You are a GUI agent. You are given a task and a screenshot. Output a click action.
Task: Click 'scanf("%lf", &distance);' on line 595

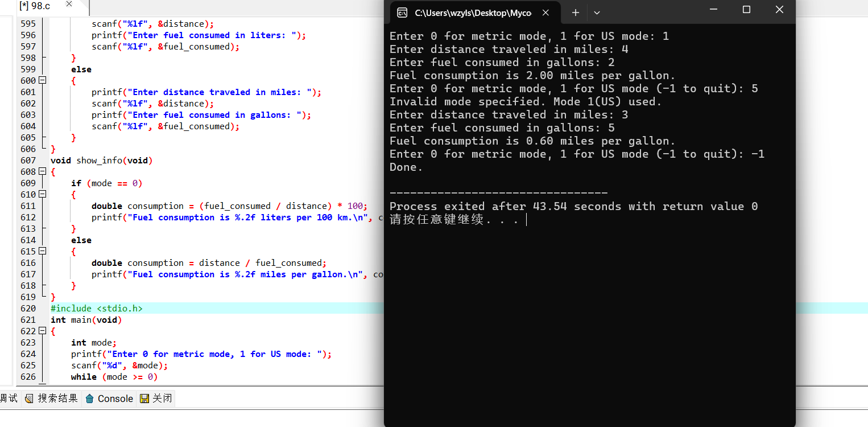tap(153, 24)
